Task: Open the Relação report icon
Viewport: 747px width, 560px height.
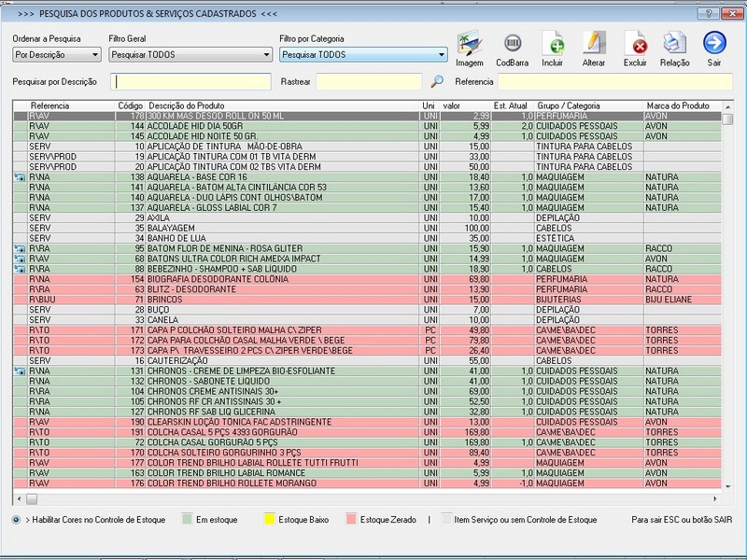Action: tap(674, 44)
